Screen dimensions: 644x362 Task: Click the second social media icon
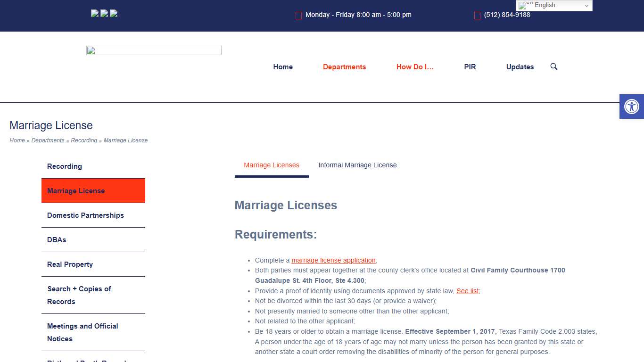click(x=104, y=13)
